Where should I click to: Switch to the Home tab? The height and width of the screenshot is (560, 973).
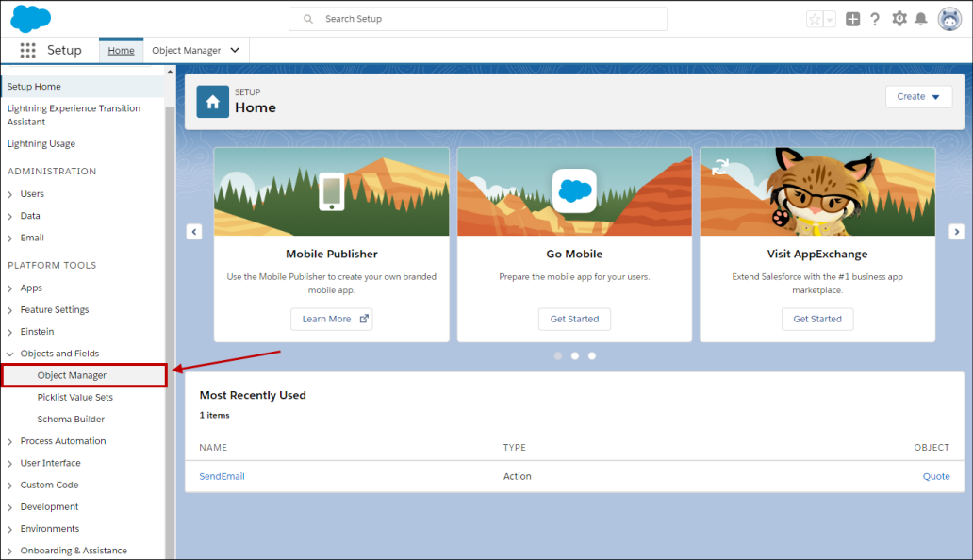121,51
